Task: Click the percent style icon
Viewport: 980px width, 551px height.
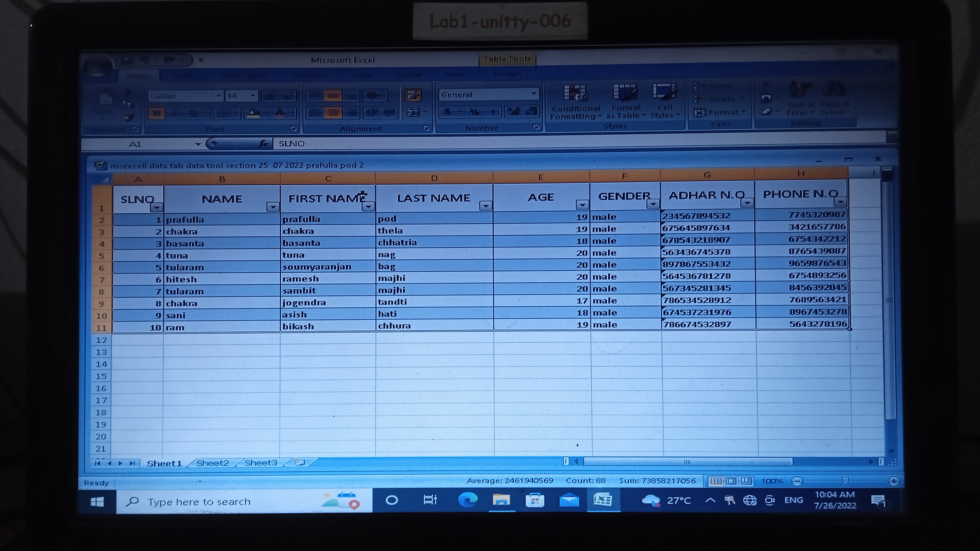Action: (x=474, y=112)
